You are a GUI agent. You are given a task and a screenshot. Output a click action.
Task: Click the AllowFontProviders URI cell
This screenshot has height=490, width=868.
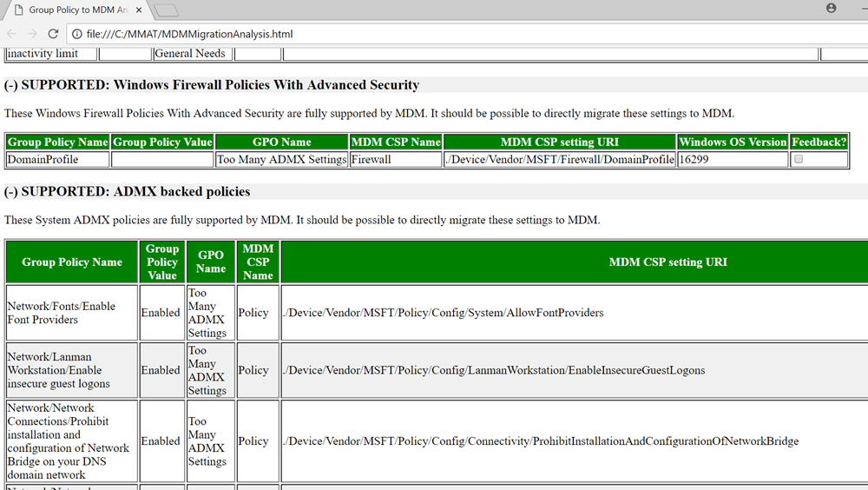click(575, 313)
